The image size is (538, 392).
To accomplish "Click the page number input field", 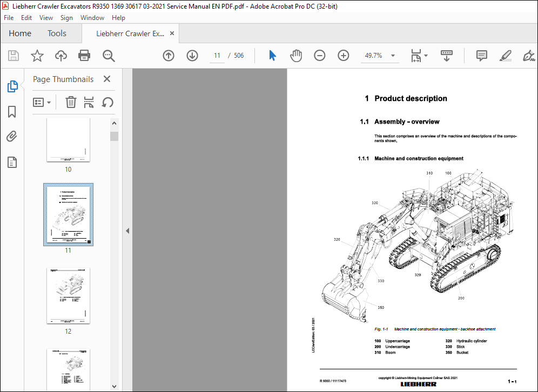I will tap(217, 56).
